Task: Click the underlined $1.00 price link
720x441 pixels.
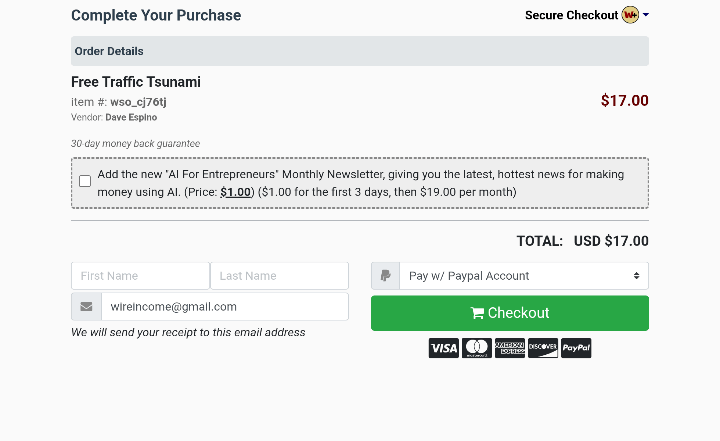Action: (236, 192)
